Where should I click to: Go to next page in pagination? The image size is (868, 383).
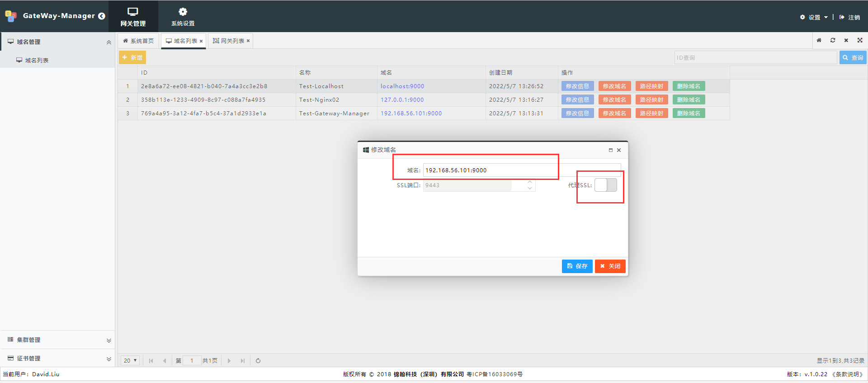click(229, 361)
